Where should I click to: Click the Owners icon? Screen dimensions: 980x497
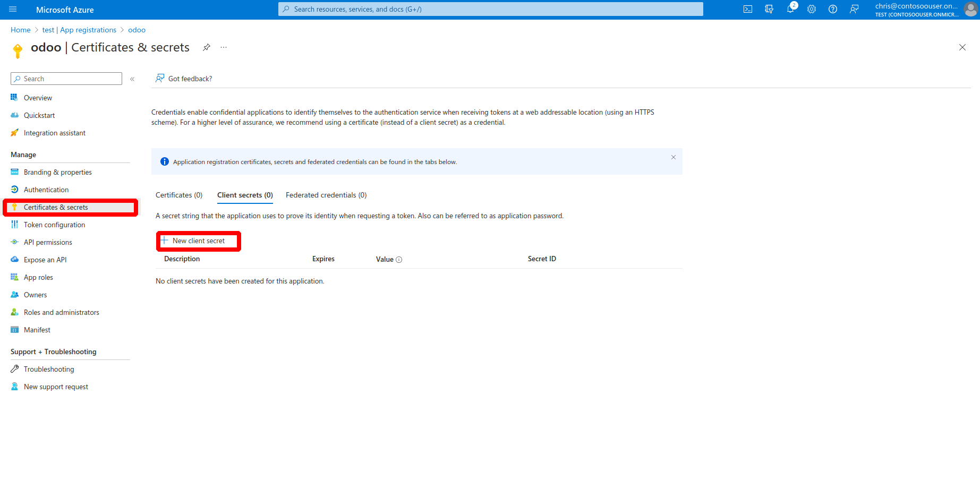(14, 295)
